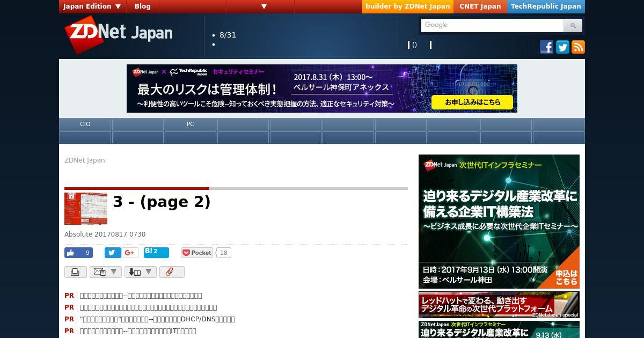644x338 pixels.
Task: Click the ZDNet Japan logo
Action: point(119,34)
